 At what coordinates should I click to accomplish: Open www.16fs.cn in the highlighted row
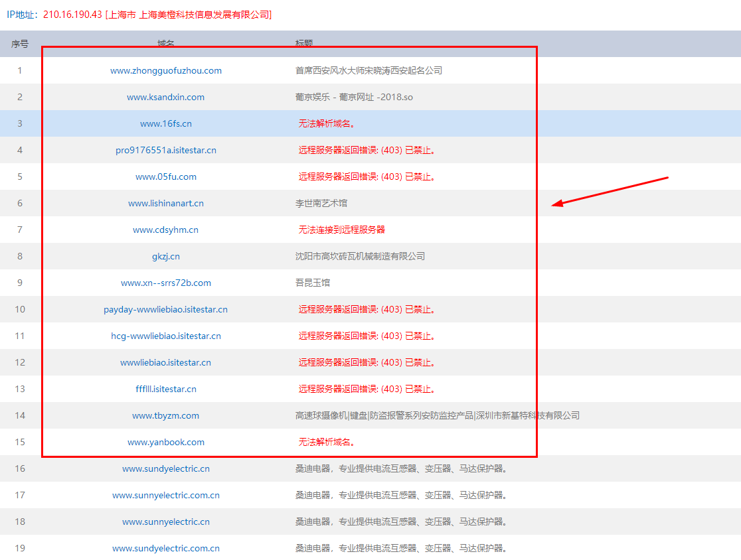(166, 123)
